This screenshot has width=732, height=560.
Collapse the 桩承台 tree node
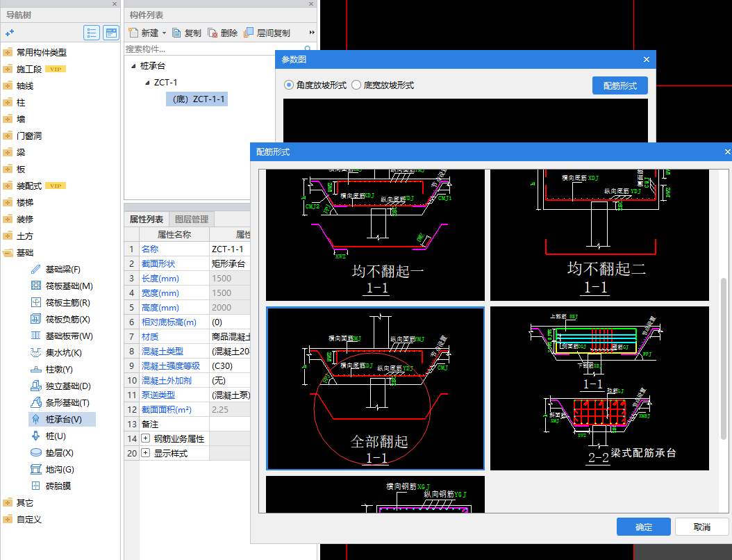133,66
